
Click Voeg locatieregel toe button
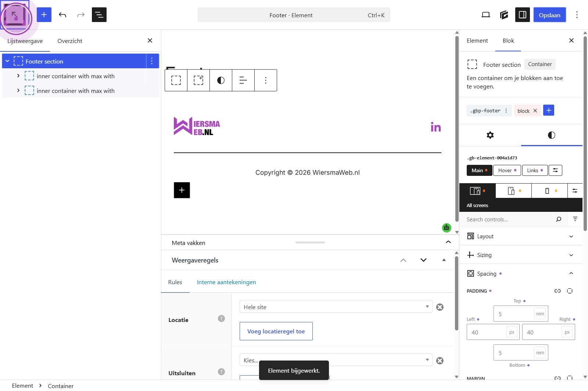[276, 331]
